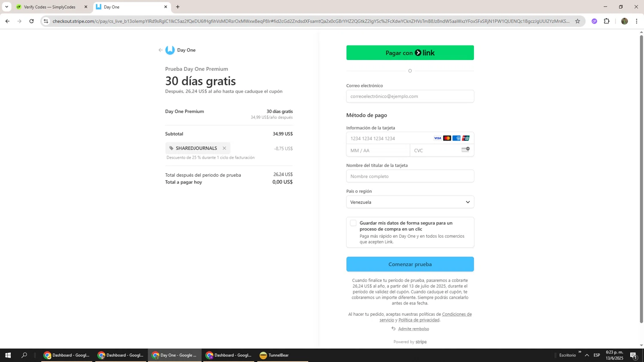Image resolution: width=644 pixels, height=362 pixels.
Task: Click the Day One logo icon
Action: pyautogui.click(x=170, y=50)
